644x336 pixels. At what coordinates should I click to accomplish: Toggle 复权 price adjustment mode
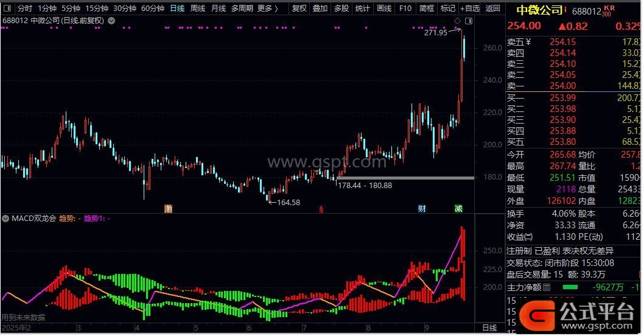pos(299,9)
